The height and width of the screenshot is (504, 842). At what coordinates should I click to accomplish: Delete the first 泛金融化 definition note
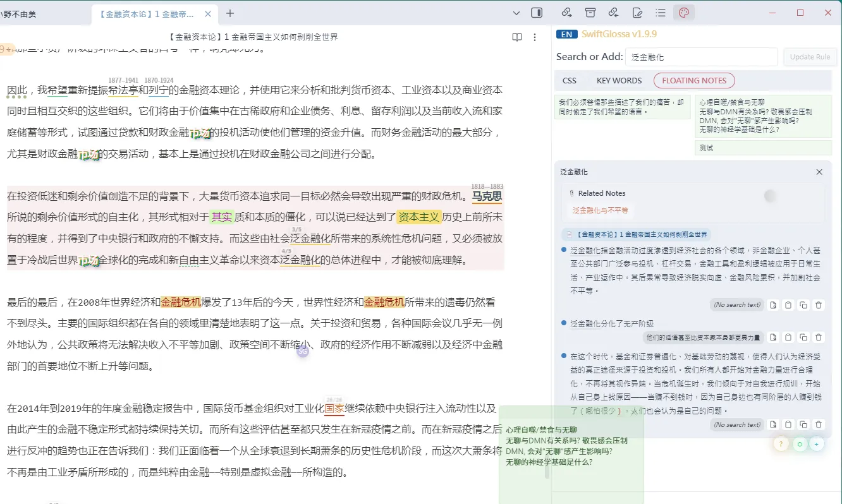[x=819, y=305]
